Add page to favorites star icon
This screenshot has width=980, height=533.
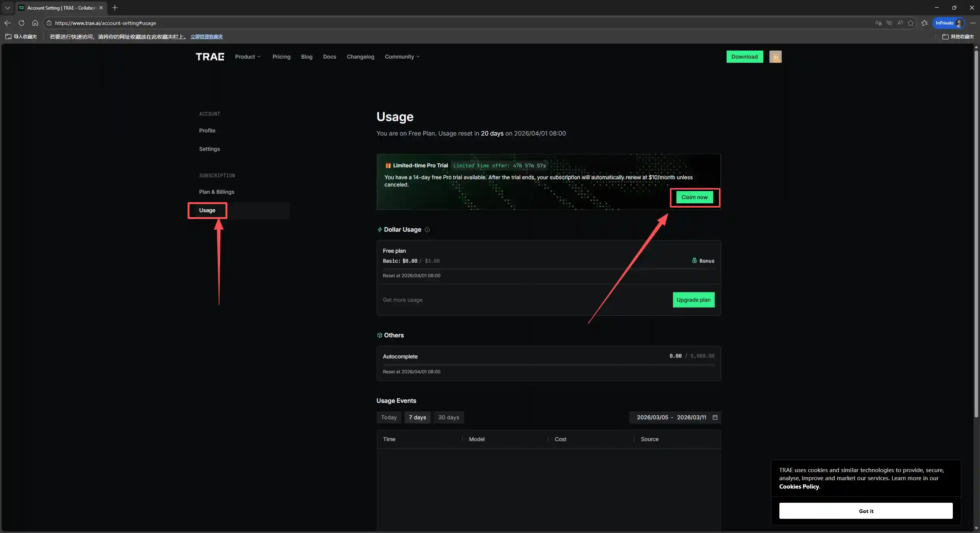click(911, 23)
